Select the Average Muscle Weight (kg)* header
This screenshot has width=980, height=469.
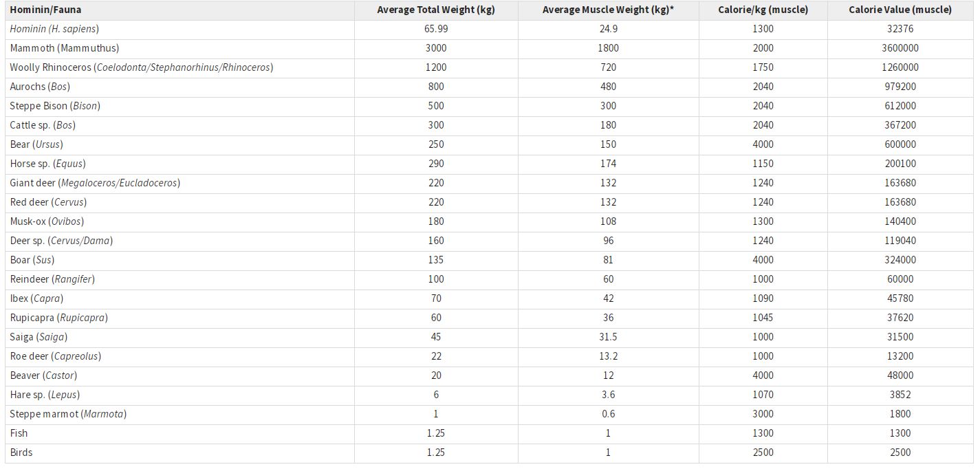[x=608, y=10]
